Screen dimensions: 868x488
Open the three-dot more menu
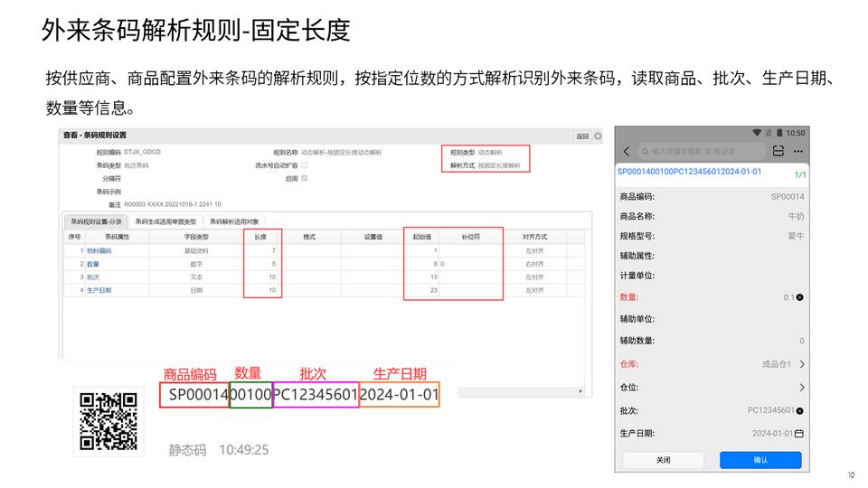pyautogui.click(x=797, y=151)
